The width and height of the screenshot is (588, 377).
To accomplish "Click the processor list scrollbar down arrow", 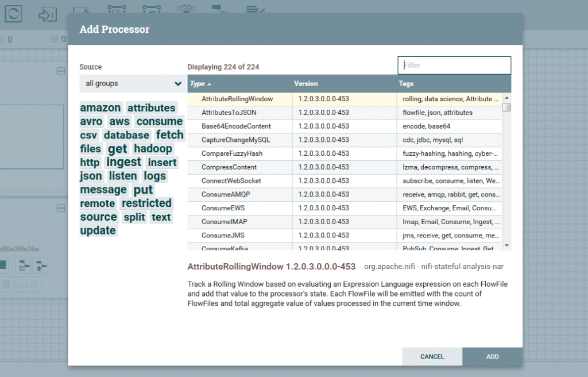I will (x=506, y=245).
